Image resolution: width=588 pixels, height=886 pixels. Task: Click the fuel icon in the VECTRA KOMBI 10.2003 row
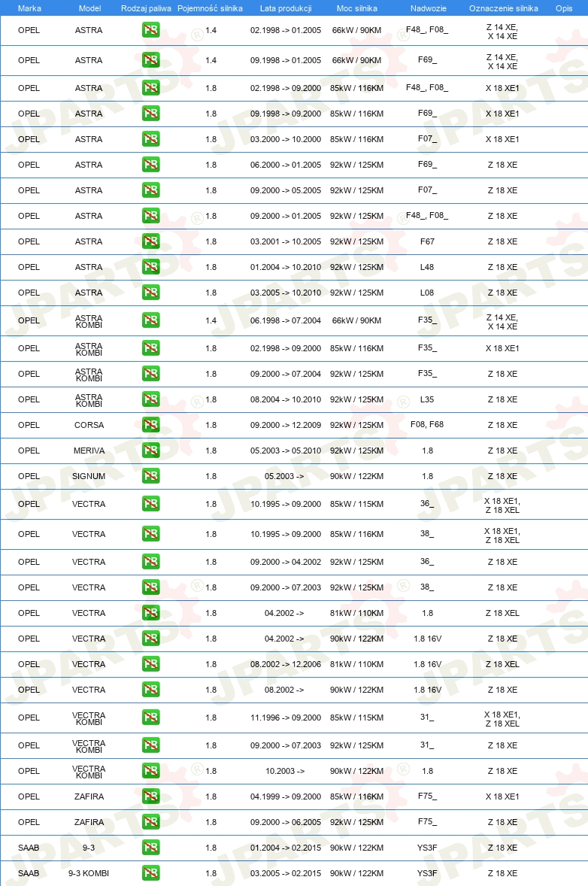151,771
